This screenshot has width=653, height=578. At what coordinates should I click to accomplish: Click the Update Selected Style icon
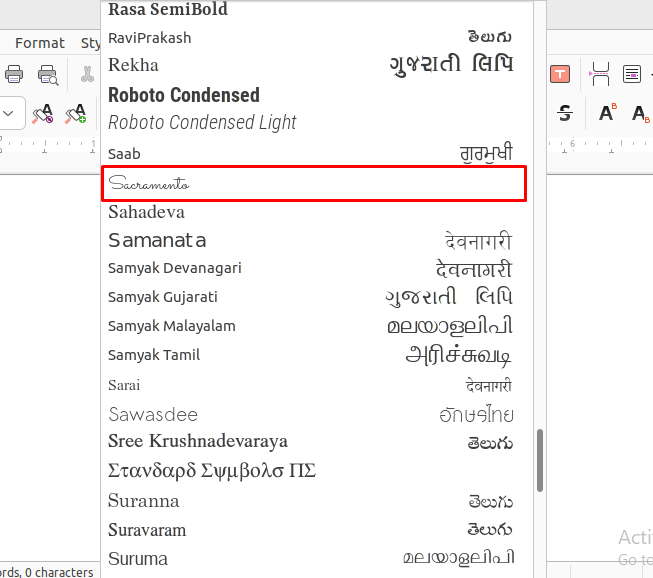pyautogui.click(x=42, y=113)
